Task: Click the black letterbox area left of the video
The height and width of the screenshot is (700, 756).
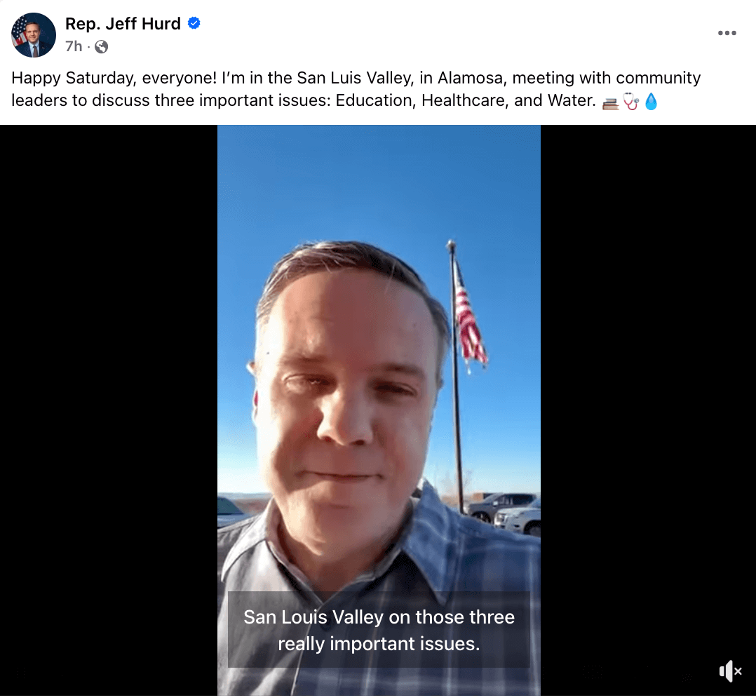Action: (x=109, y=410)
